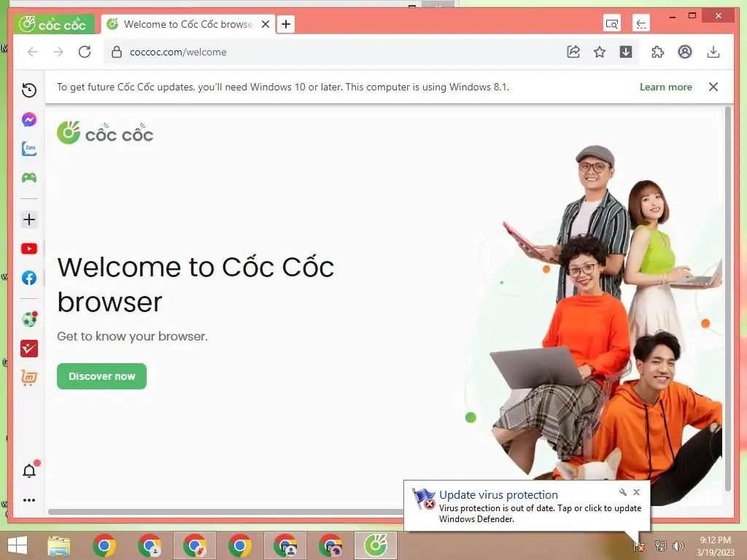Open the downloads tray icon

(x=713, y=52)
